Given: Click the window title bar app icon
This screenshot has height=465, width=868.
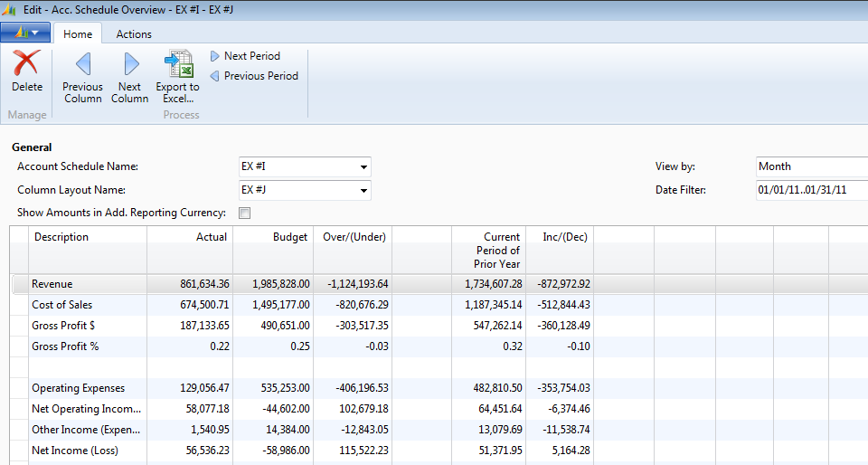Looking at the screenshot, I should coord(11,9).
